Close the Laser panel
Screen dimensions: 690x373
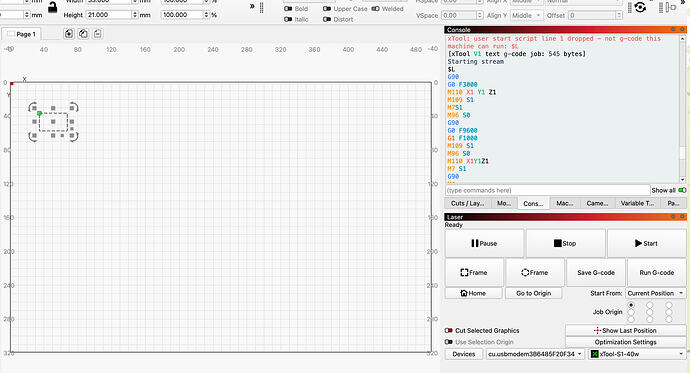point(682,217)
